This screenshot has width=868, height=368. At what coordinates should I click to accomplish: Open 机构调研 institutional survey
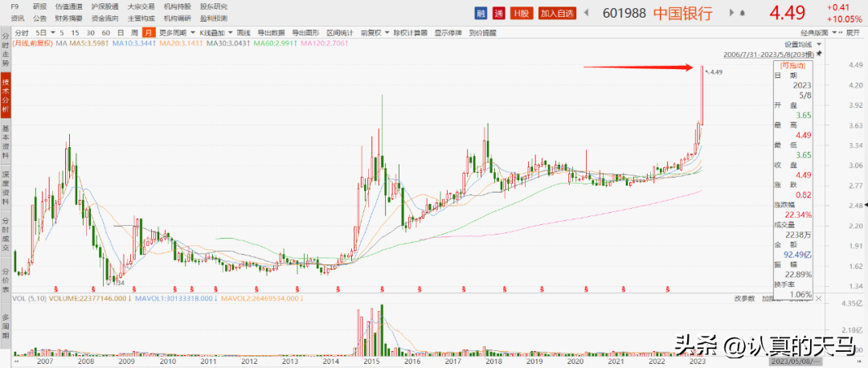177,18
